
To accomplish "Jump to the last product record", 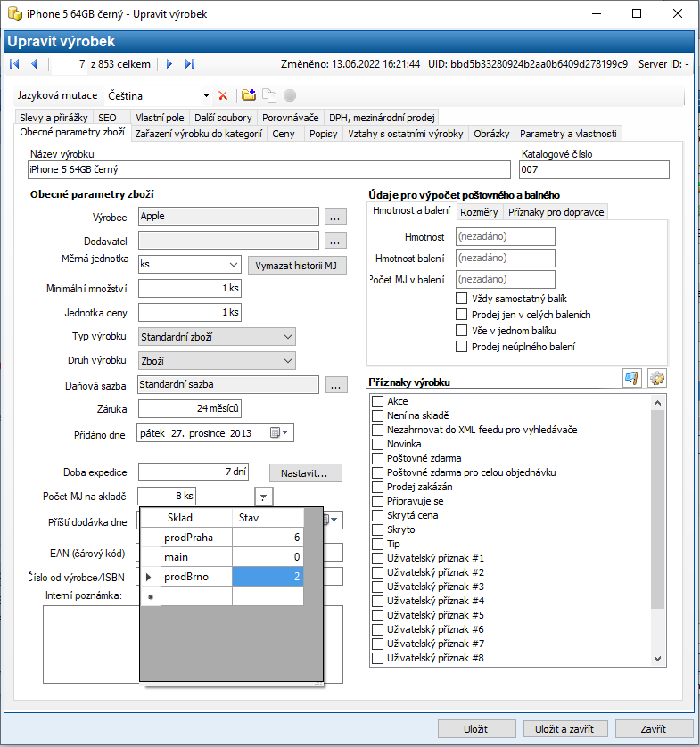I will click(191, 64).
